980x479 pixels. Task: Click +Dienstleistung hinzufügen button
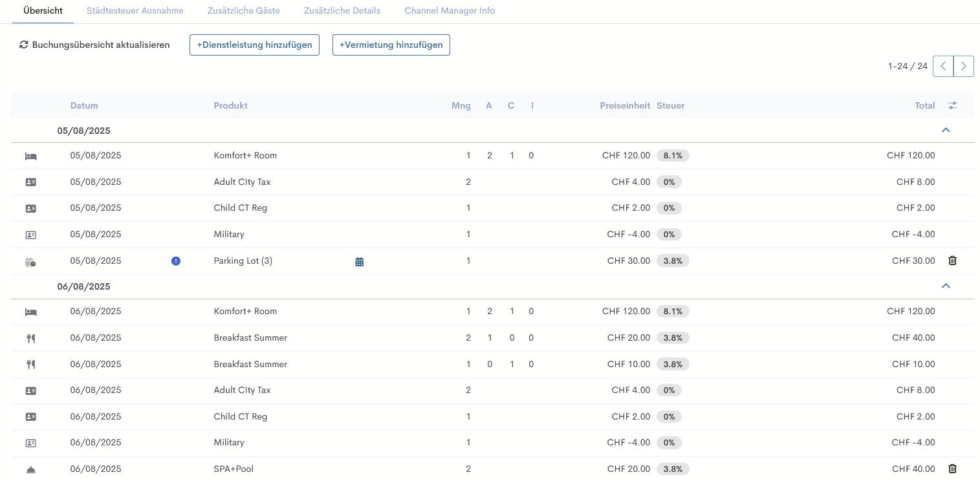click(254, 45)
